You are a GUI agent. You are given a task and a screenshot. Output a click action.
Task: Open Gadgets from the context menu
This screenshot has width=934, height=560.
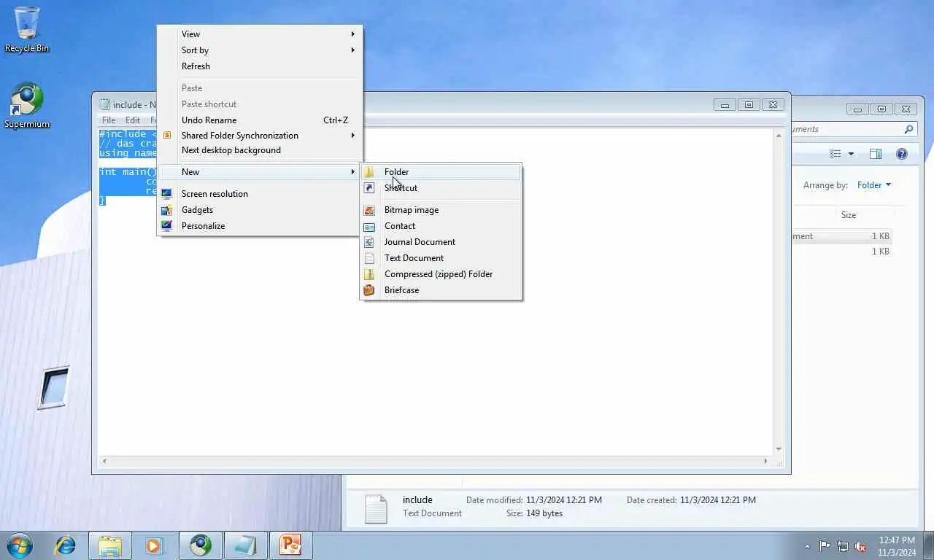click(x=260, y=210)
